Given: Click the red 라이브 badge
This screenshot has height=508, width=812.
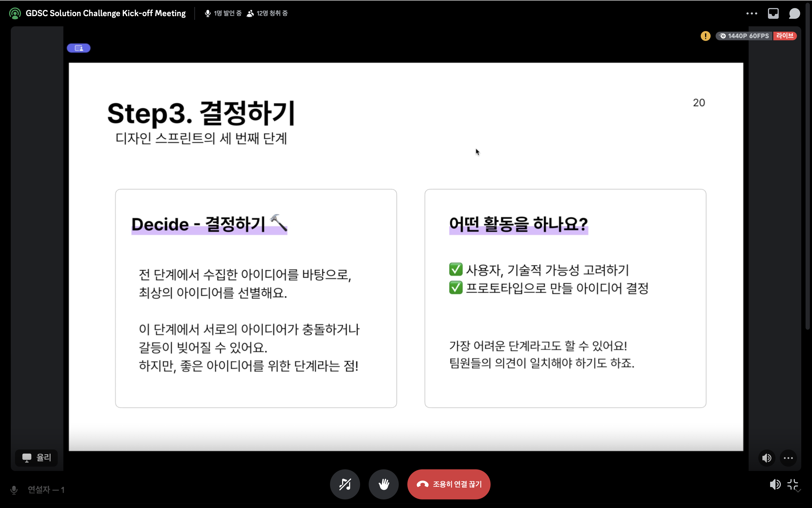Looking at the screenshot, I should [x=784, y=36].
